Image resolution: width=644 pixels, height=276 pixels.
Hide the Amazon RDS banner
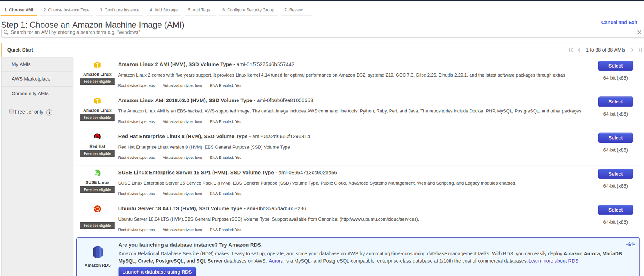tap(630, 245)
